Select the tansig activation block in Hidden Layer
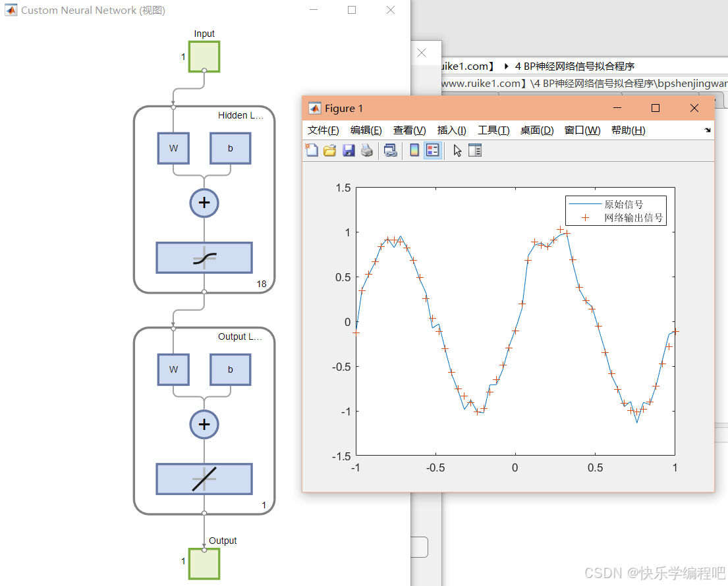728x586 pixels. point(204,258)
